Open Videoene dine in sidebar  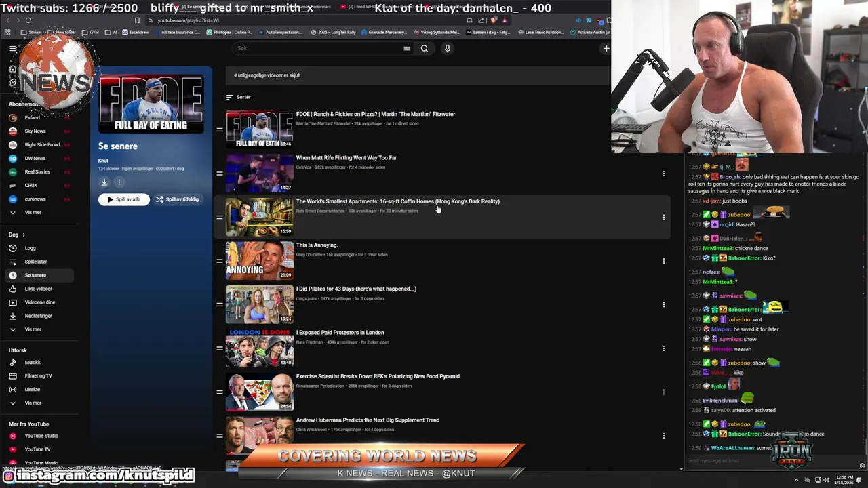point(40,302)
